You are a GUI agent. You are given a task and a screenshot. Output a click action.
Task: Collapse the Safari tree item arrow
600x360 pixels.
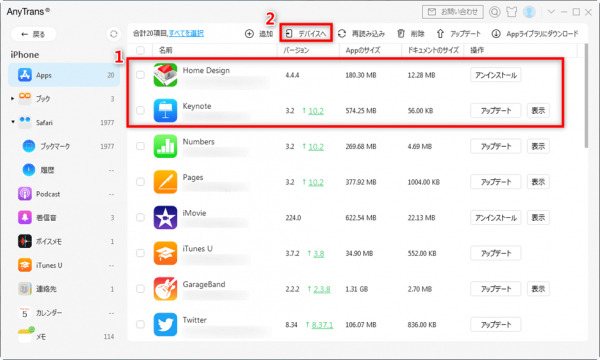click(x=13, y=122)
